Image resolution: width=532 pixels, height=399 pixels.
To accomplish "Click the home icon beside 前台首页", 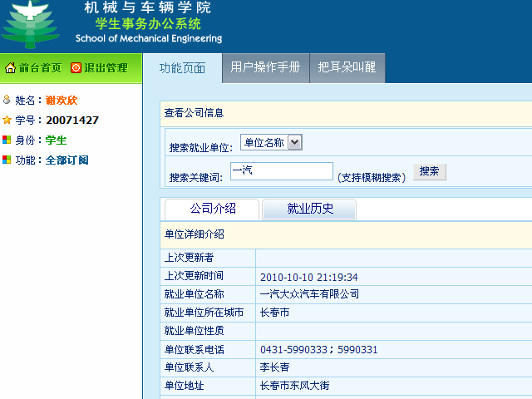I will [10, 68].
